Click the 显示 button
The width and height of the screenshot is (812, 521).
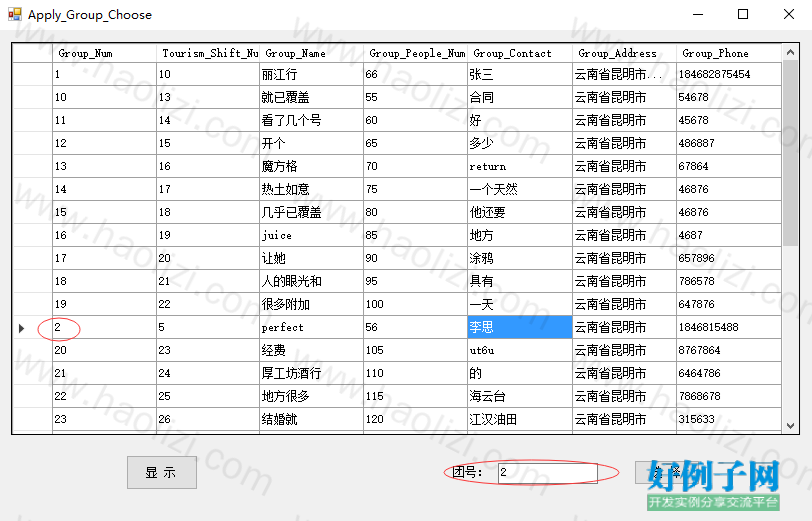(162, 472)
